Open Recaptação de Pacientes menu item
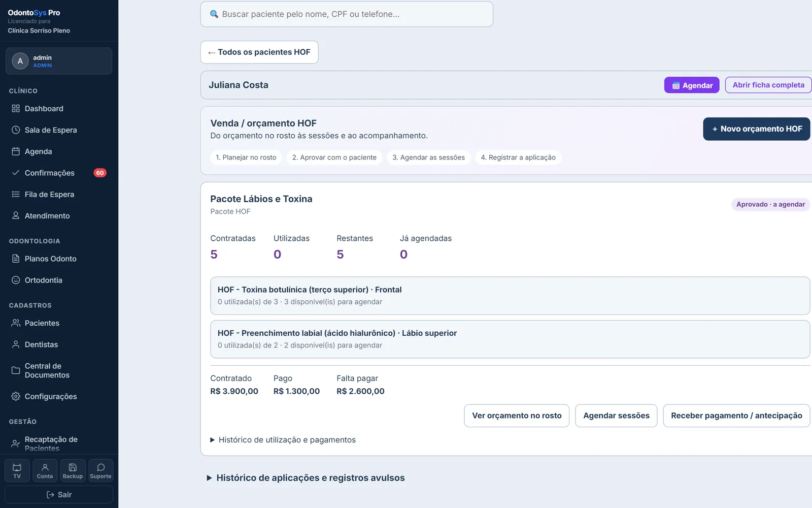 (59, 443)
